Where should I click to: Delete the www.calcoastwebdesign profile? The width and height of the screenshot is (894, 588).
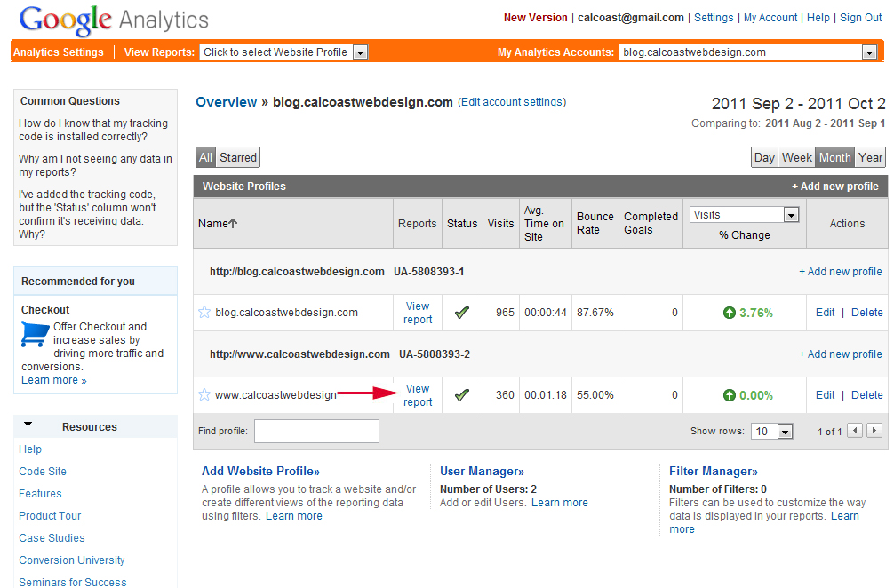pyautogui.click(x=866, y=395)
